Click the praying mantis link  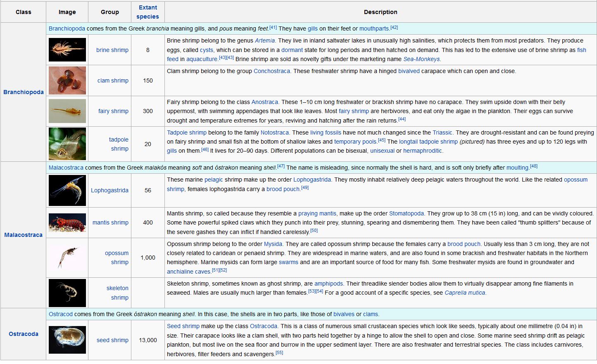tap(317, 213)
